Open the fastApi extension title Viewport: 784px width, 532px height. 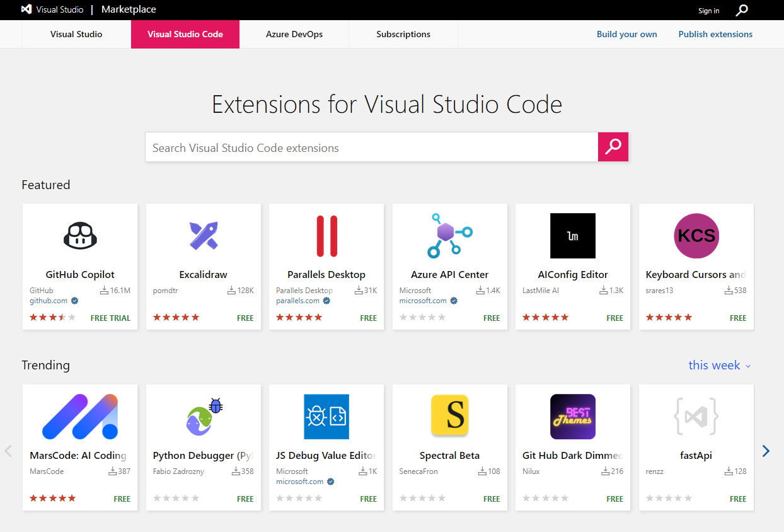coord(696,455)
